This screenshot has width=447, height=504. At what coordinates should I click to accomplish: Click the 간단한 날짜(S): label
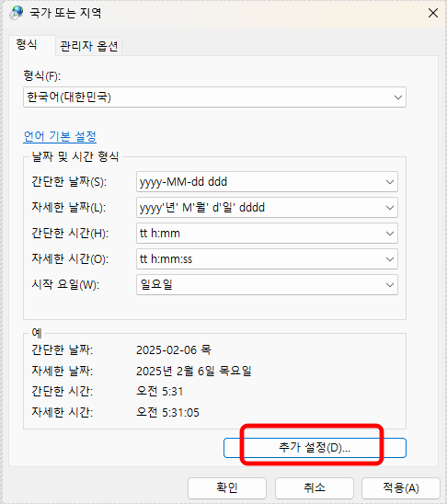pyautogui.click(x=69, y=182)
